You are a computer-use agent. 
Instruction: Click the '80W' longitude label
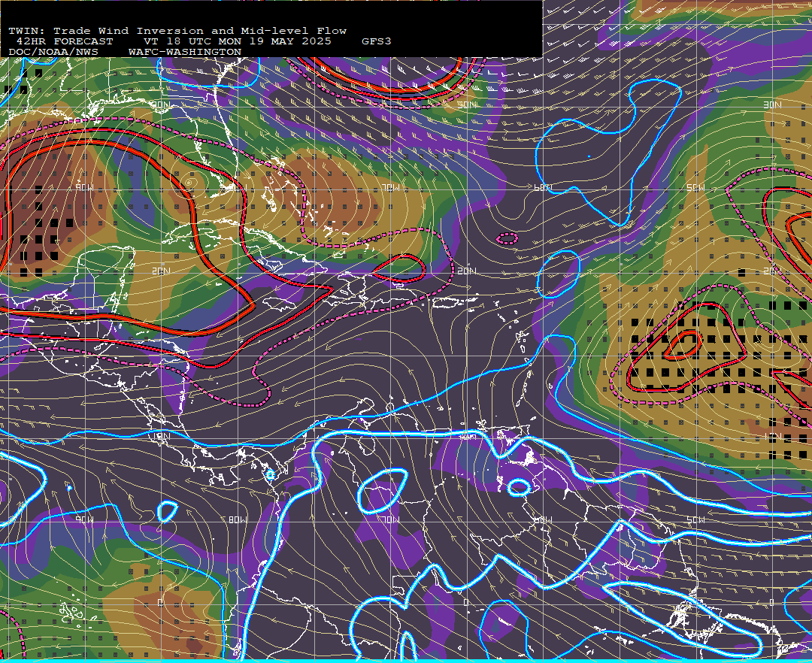[x=238, y=519]
